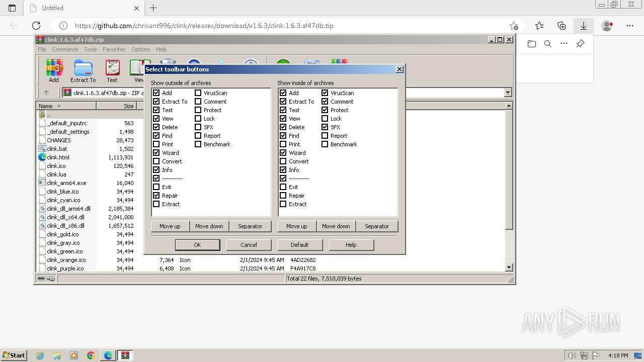
Task: Open the Commands menu
Action: pos(65,49)
